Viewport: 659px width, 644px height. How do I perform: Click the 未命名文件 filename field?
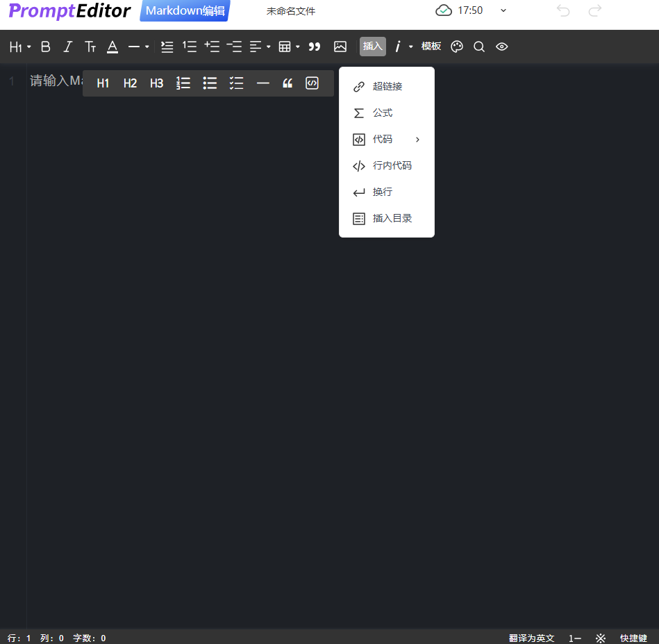point(291,11)
